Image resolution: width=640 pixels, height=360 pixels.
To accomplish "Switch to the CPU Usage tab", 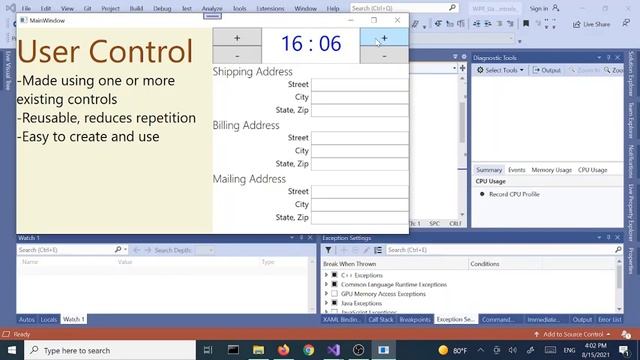I will (592, 170).
